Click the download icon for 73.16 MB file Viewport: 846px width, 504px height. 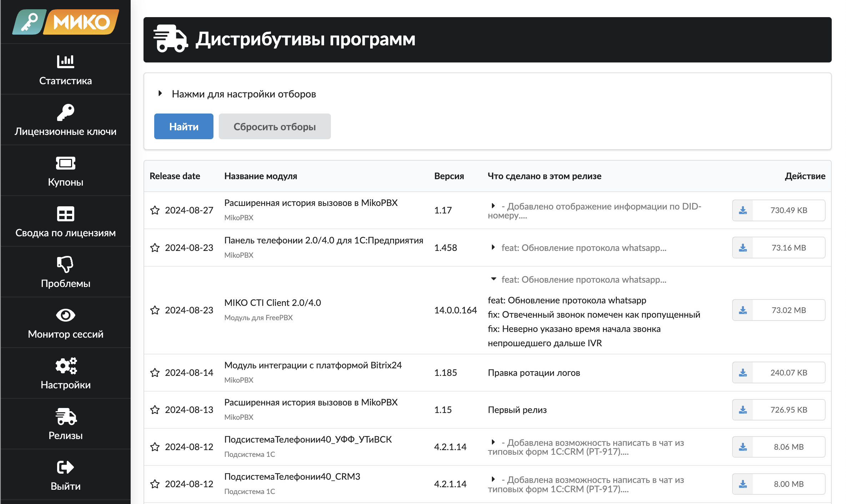(743, 248)
